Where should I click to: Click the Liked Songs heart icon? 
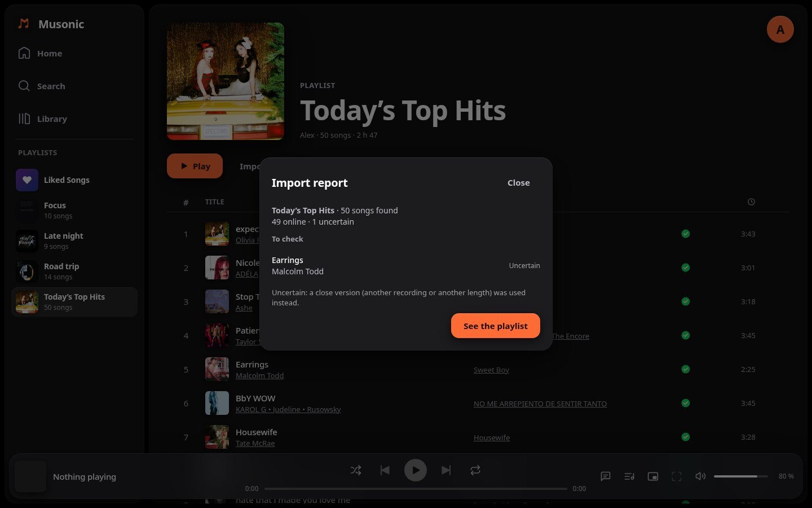coord(27,180)
